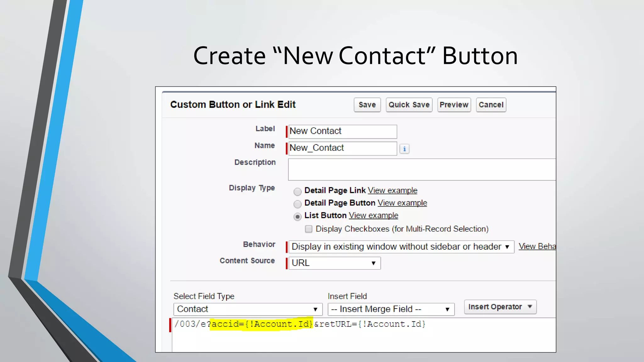This screenshot has height=362, width=644.
Task: Click the Display Type label
Action: click(252, 188)
